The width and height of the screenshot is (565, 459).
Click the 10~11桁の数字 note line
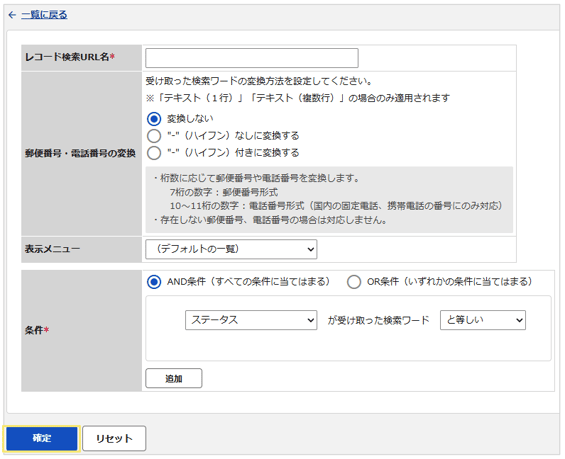(x=336, y=206)
